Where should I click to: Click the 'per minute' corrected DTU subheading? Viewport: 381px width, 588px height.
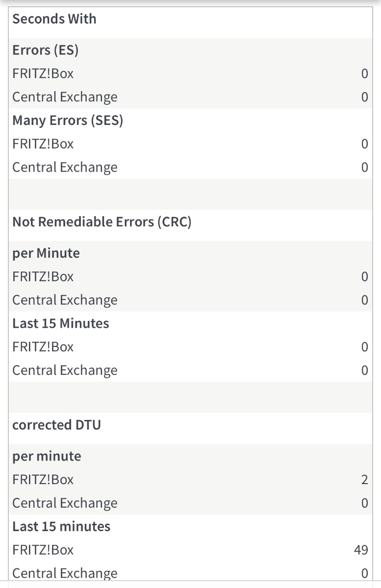(x=47, y=456)
